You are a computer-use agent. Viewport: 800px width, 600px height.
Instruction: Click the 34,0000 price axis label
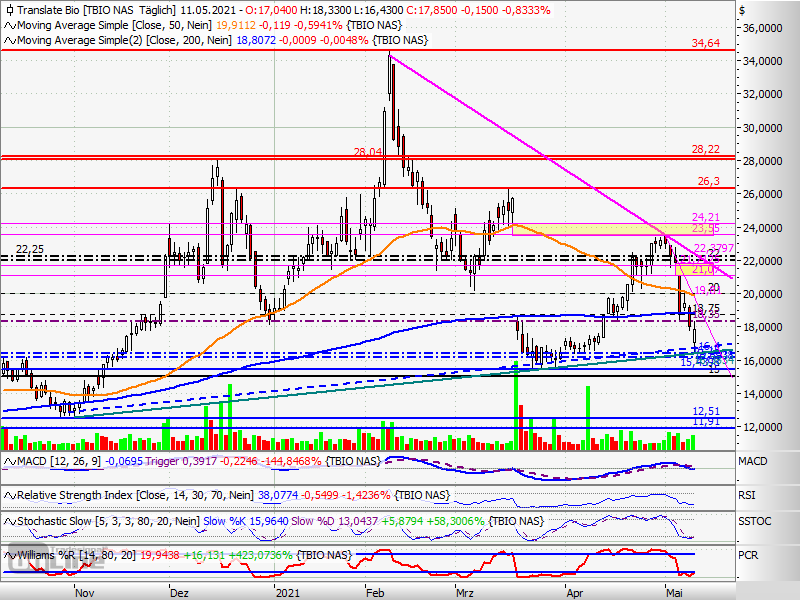pos(762,61)
